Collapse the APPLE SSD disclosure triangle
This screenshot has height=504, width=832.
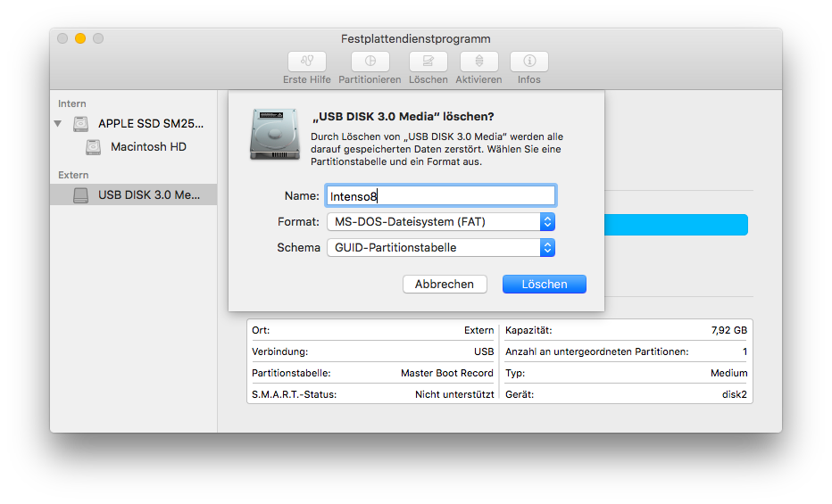coord(59,124)
